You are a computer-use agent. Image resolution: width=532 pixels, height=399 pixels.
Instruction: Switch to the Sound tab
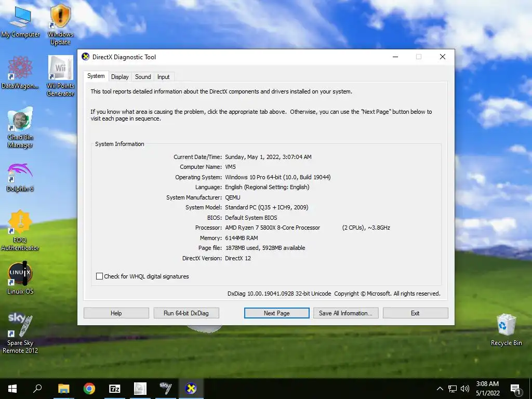[x=143, y=77]
